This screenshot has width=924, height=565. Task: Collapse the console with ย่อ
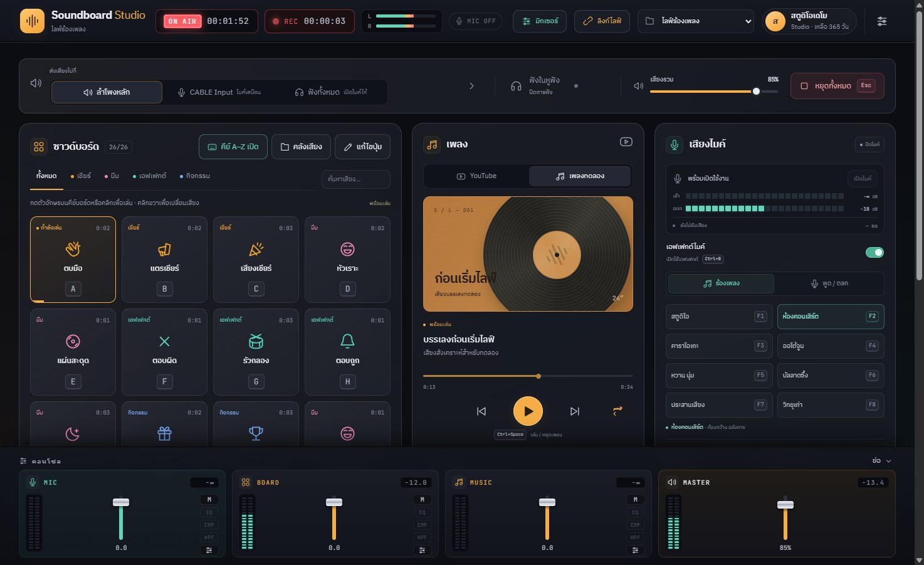pos(881,460)
